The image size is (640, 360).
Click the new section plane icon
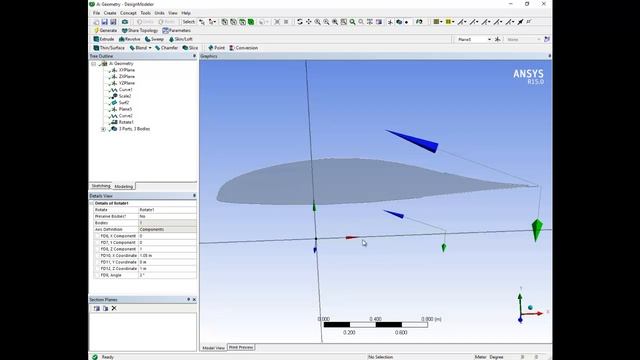tap(97, 308)
